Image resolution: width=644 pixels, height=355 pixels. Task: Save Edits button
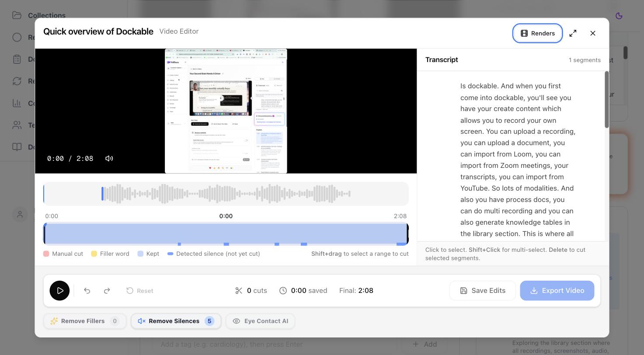click(483, 290)
